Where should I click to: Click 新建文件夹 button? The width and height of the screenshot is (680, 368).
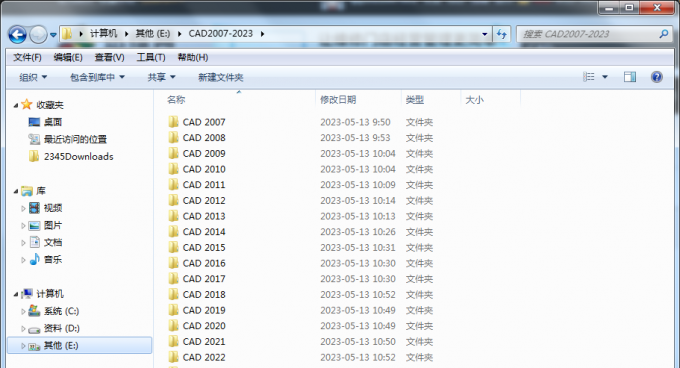[221, 77]
